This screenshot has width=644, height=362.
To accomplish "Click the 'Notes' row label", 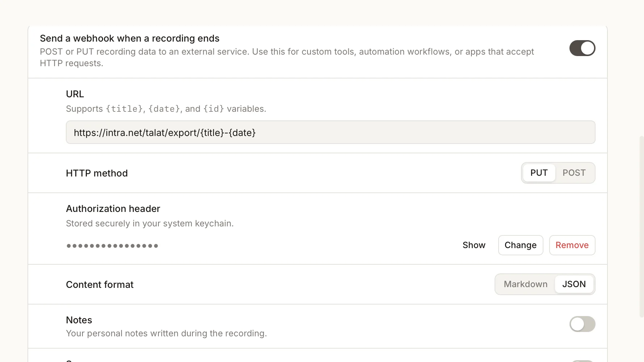I will pos(79,320).
